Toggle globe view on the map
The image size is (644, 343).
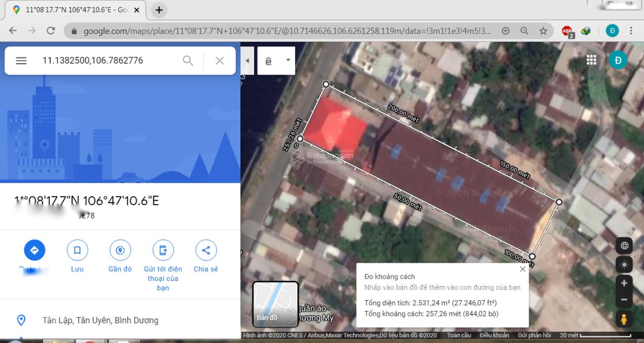(624, 246)
